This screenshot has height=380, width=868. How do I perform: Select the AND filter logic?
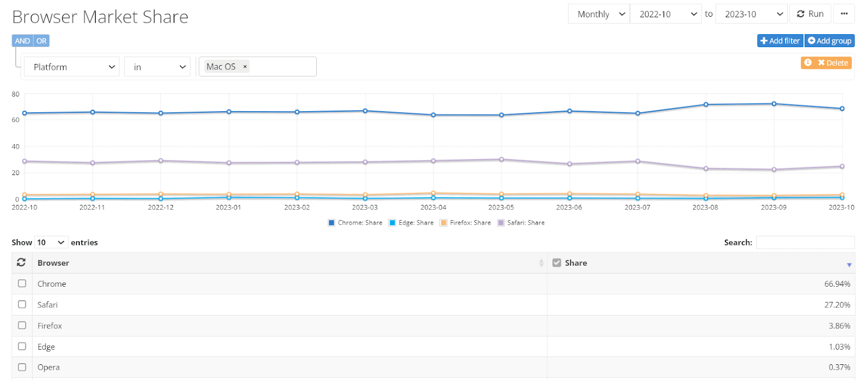tap(22, 41)
